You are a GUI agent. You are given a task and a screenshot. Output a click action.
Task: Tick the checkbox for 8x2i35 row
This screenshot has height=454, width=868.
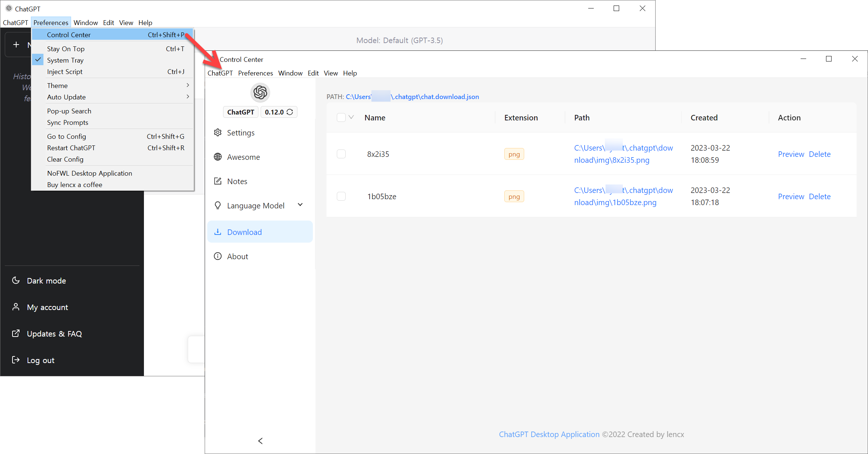[341, 154]
